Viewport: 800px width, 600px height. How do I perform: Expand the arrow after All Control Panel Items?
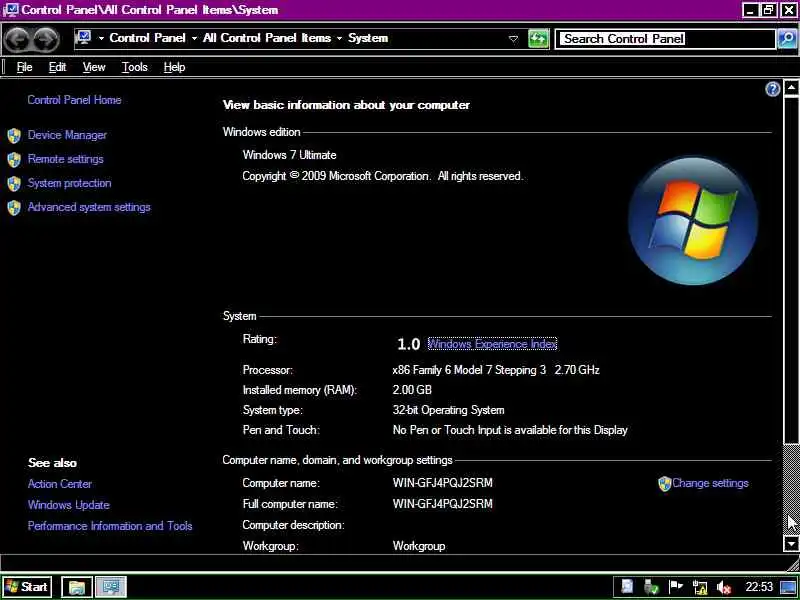pos(339,38)
